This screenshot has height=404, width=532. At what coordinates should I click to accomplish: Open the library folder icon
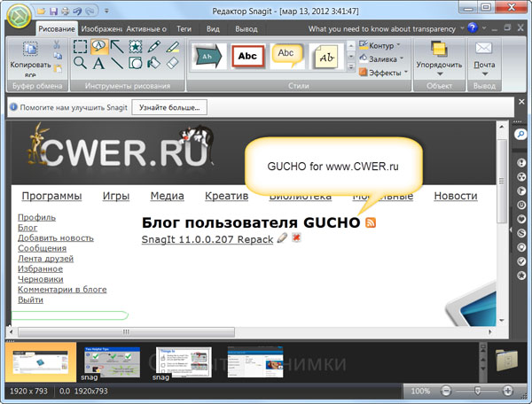[x=508, y=361]
